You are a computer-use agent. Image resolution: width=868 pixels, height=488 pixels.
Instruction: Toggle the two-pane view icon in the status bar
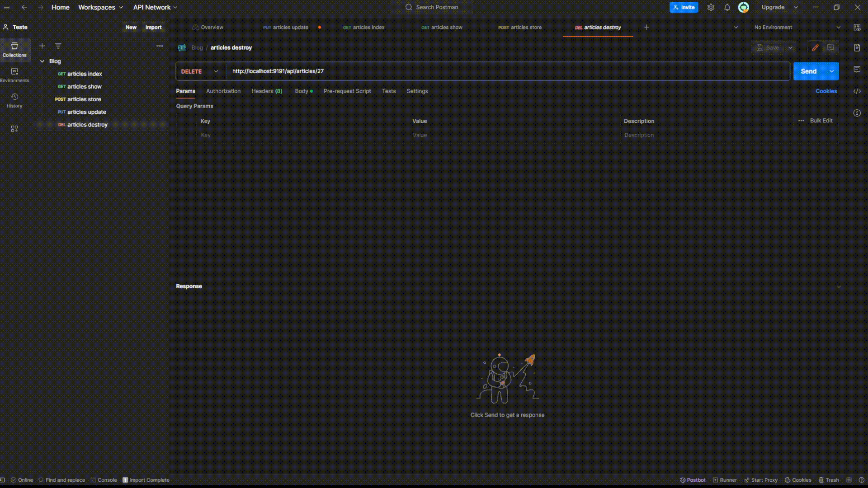pyautogui.click(x=849, y=480)
